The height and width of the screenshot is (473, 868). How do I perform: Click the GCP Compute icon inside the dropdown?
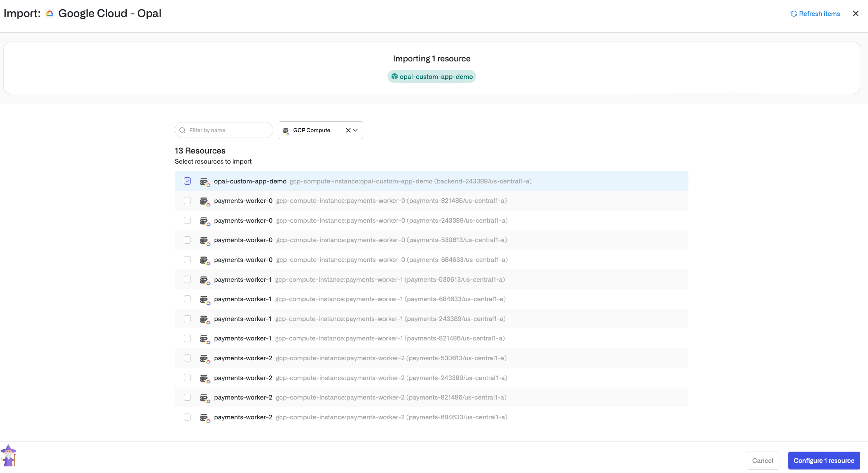(x=286, y=131)
